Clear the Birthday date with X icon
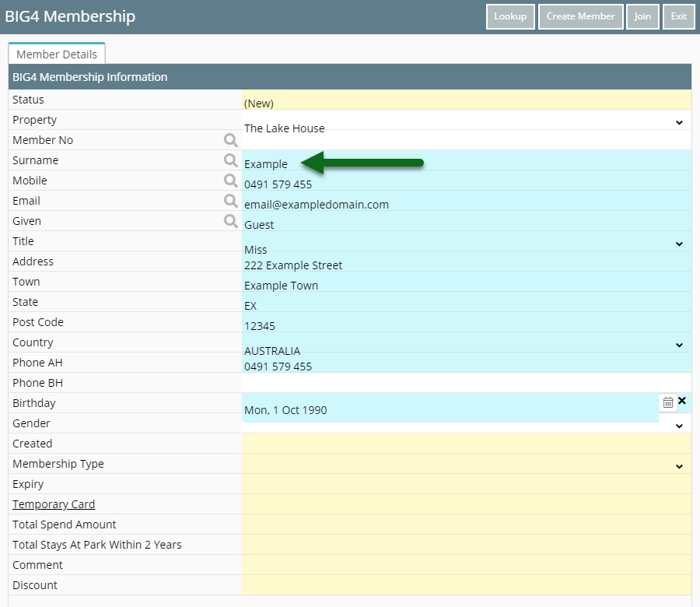 [682, 401]
